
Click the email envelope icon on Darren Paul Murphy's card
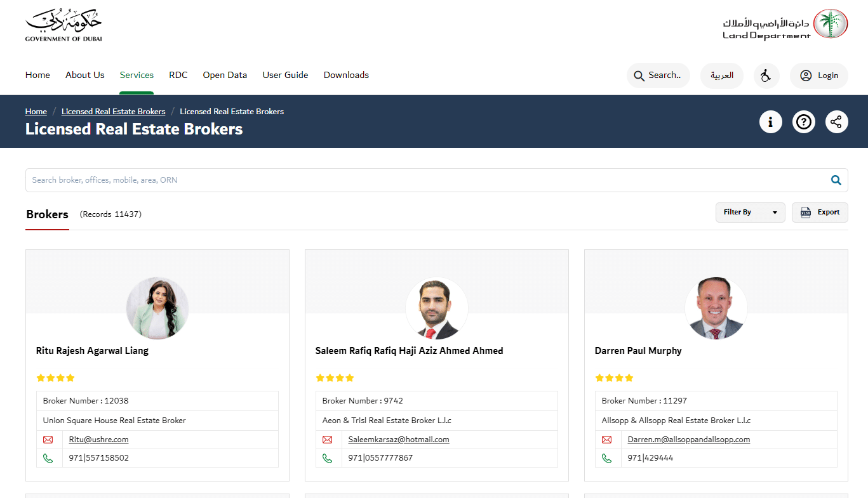[606, 439]
